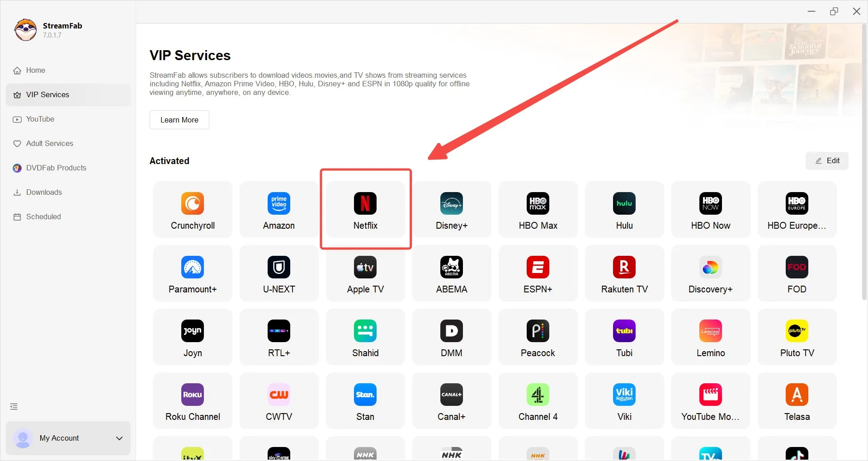This screenshot has width=868, height=461.
Task: Open the Viki Rakuten tile
Action: pos(624,401)
